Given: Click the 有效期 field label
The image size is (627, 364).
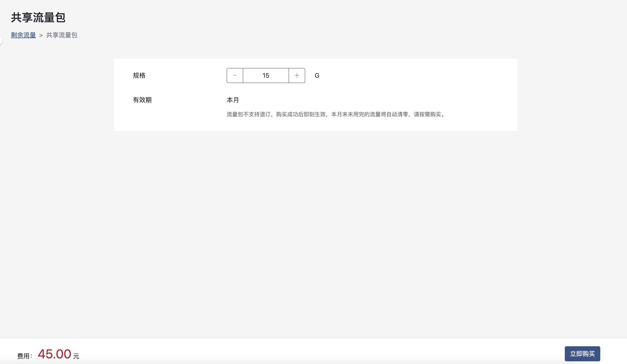Looking at the screenshot, I should (142, 100).
